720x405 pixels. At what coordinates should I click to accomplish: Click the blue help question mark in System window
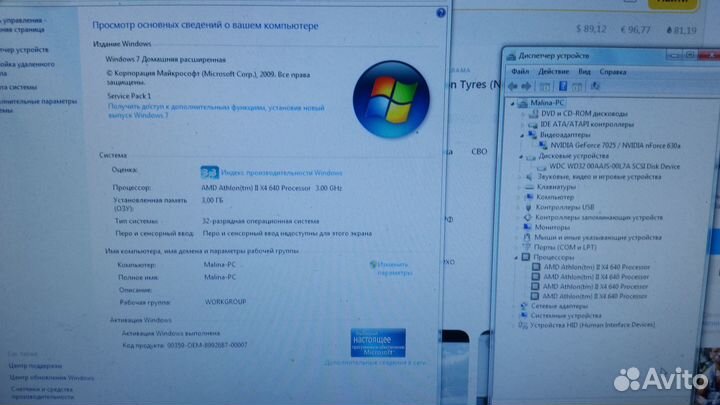click(441, 13)
